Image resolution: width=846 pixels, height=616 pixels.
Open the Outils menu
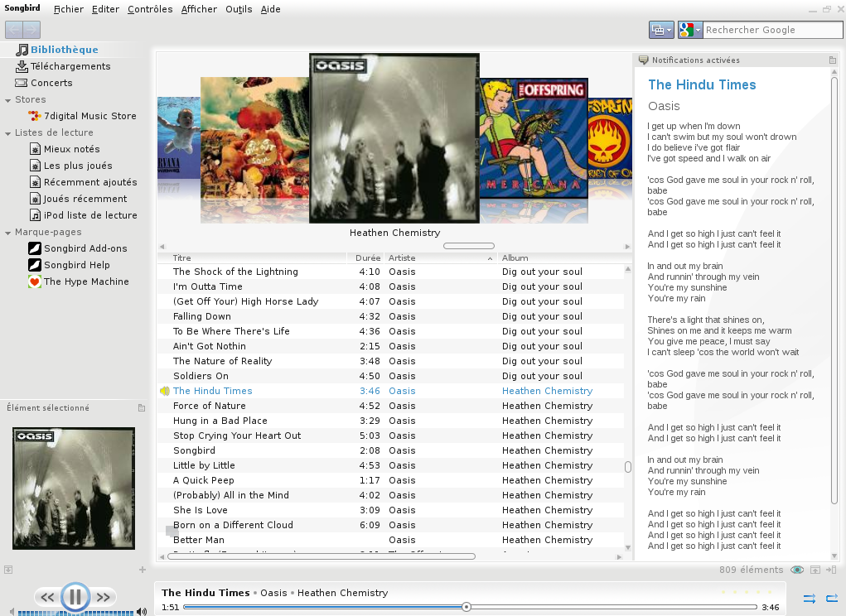[239, 9]
